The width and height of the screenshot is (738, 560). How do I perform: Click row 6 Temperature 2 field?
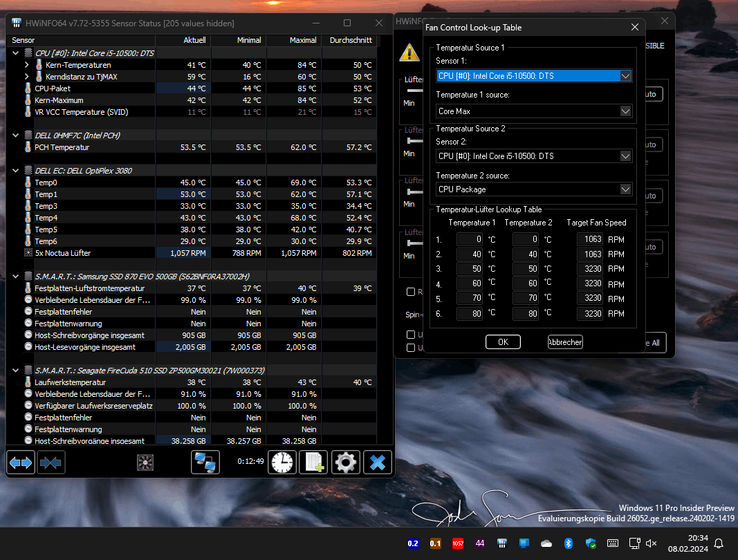[525, 313]
